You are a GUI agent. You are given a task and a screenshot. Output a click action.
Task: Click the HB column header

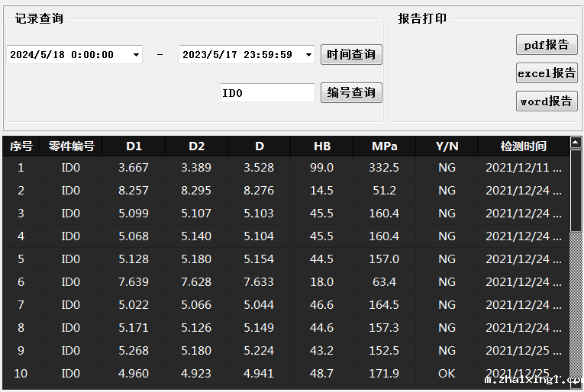[x=322, y=146]
